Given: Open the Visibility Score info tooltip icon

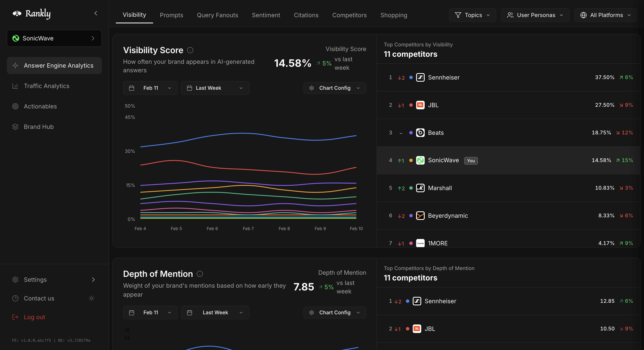Looking at the screenshot, I should [190, 50].
